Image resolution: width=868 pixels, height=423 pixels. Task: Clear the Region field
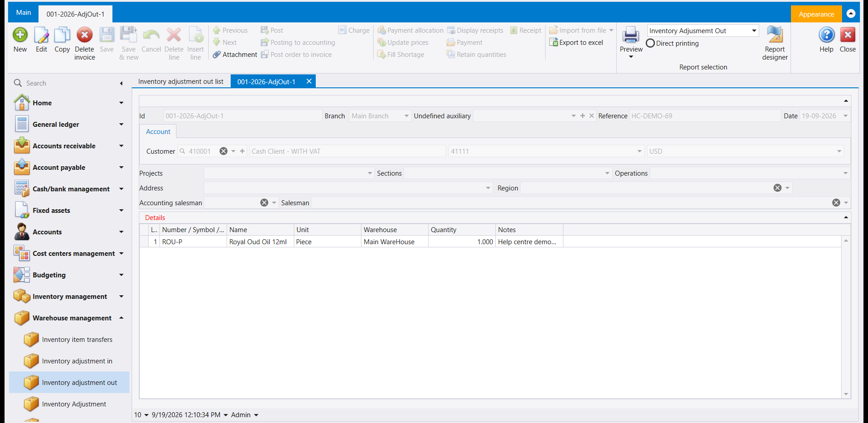pyautogui.click(x=778, y=188)
